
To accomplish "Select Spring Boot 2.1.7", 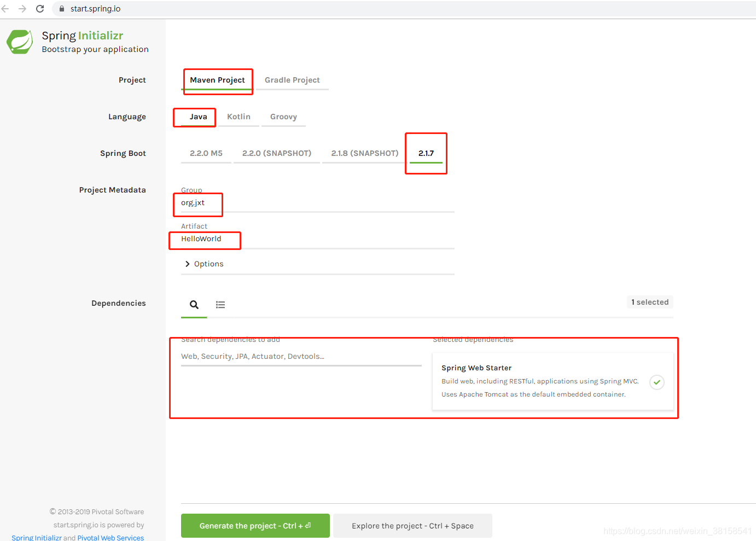I will click(x=426, y=153).
